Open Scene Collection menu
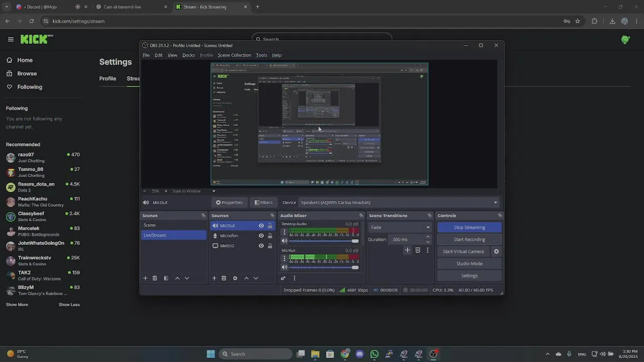The image size is (644, 362). 234,55
